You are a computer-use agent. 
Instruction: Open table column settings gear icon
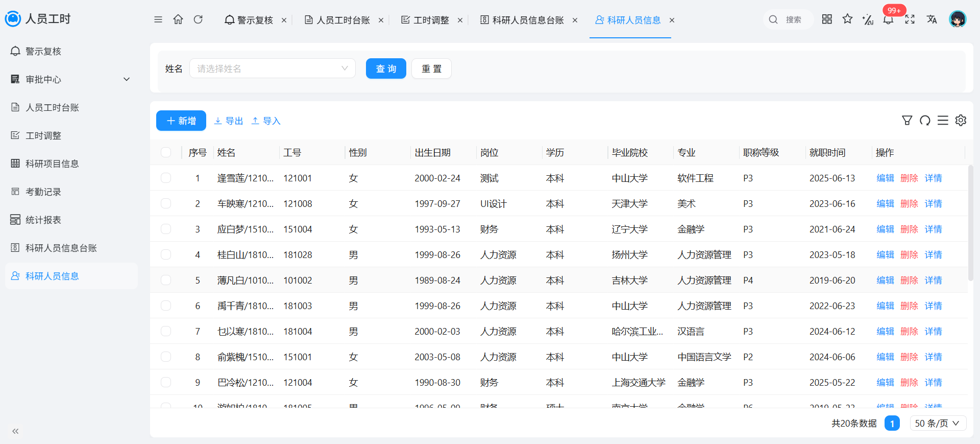(961, 120)
